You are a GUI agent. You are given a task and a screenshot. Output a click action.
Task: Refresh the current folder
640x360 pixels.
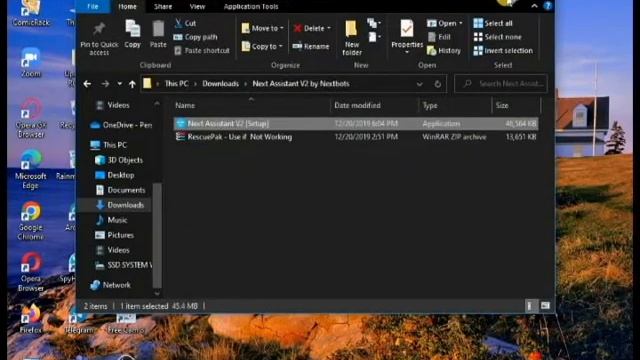(438, 84)
